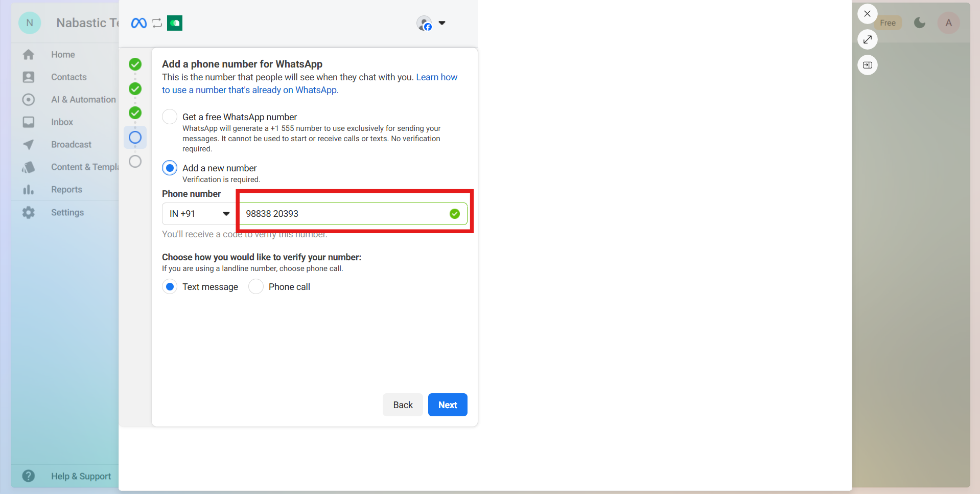Click the Choose how to verify heading
The width and height of the screenshot is (980, 494).
[x=262, y=257]
